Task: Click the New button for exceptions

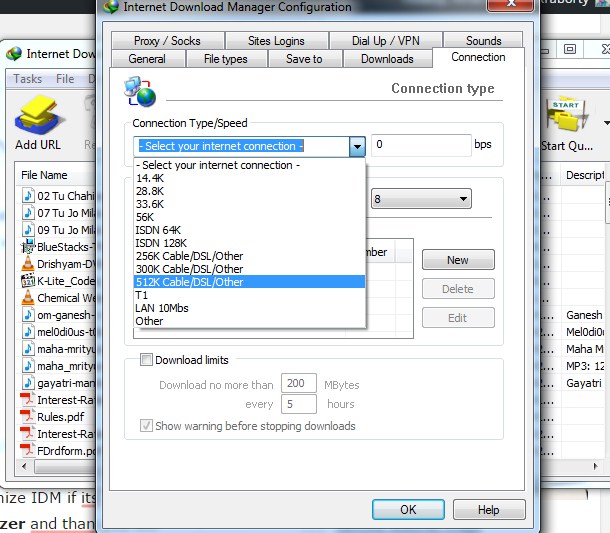Action: point(458,260)
